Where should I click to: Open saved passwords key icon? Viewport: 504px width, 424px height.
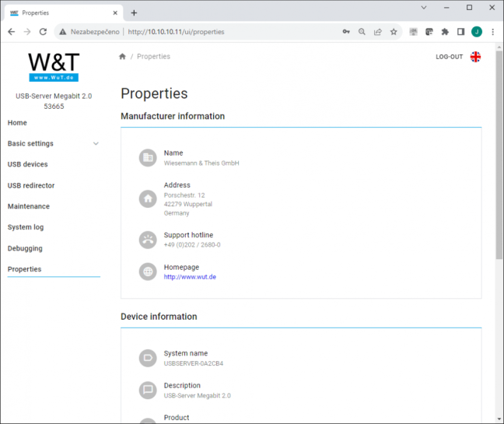point(346,31)
